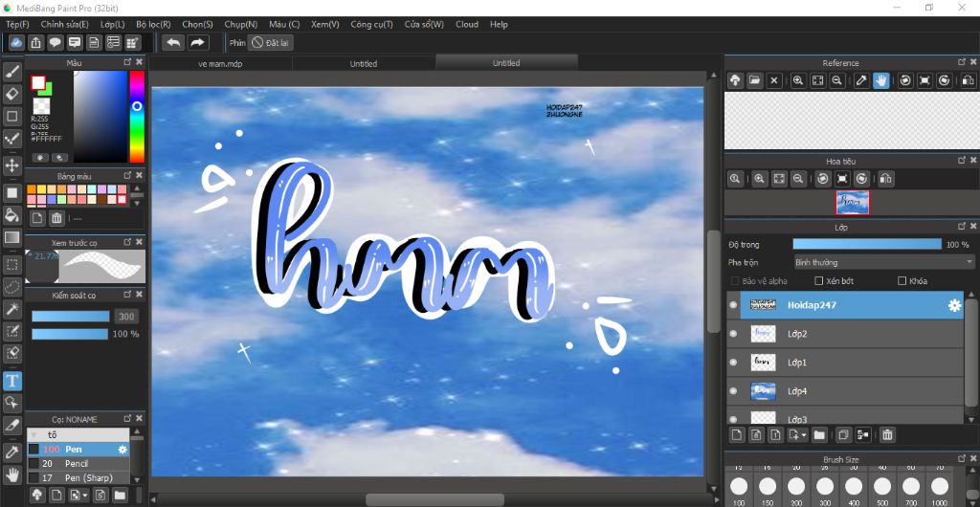Hide the Hoidap247 layer
Image resolution: width=980 pixels, height=507 pixels.
pyautogui.click(x=733, y=305)
